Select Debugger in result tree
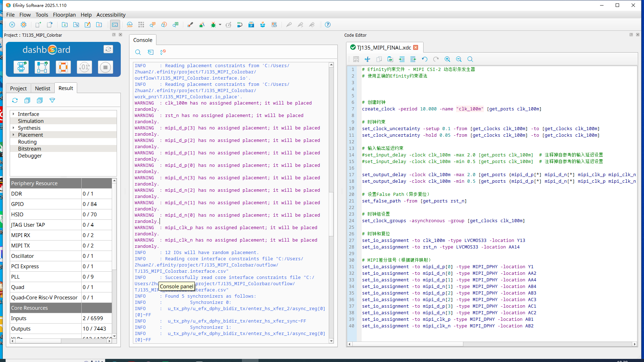This screenshot has width=644, height=362. pyautogui.click(x=30, y=155)
